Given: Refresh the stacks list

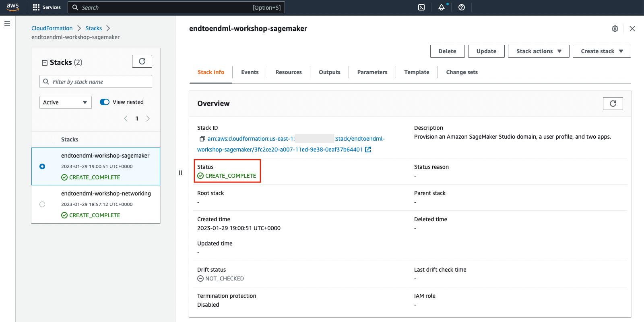Looking at the screenshot, I should [142, 61].
